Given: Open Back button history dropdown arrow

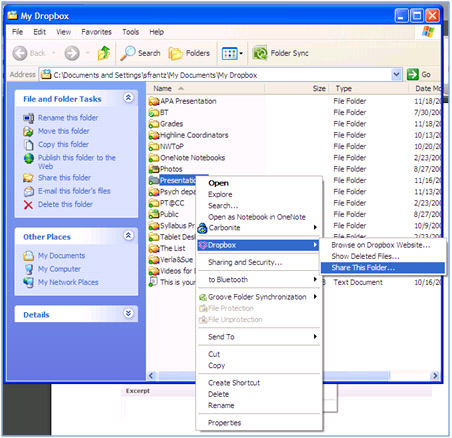Looking at the screenshot, I should tap(53, 53).
